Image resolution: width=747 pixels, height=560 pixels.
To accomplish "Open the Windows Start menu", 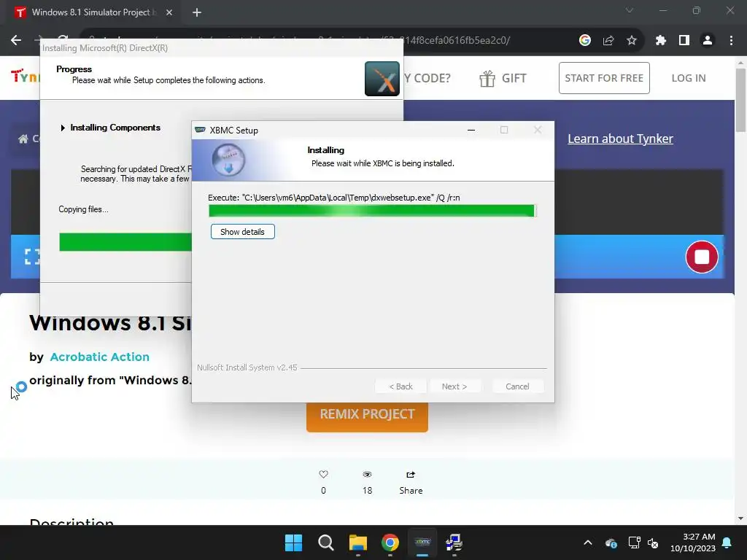I will 293,542.
